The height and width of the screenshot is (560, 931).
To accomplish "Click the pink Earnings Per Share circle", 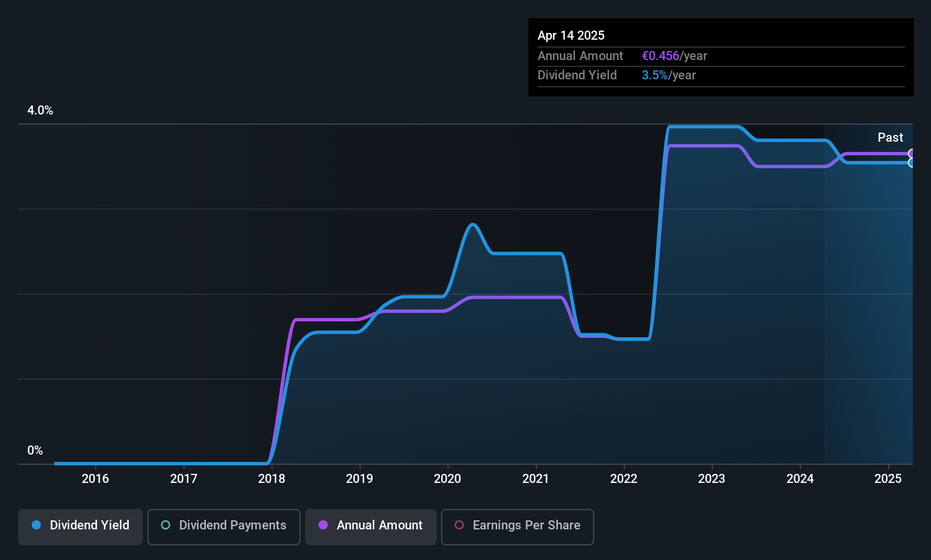I will [x=459, y=525].
